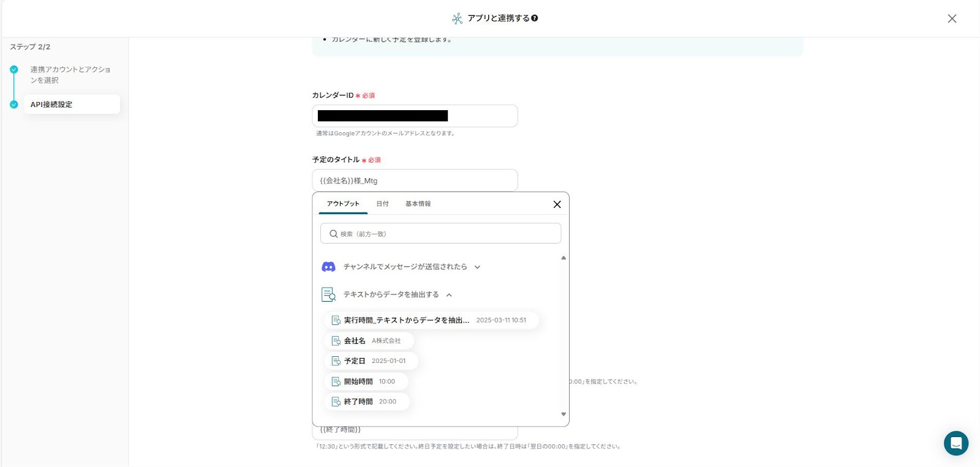Click scroll down arrow in output popup

point(563,414)
